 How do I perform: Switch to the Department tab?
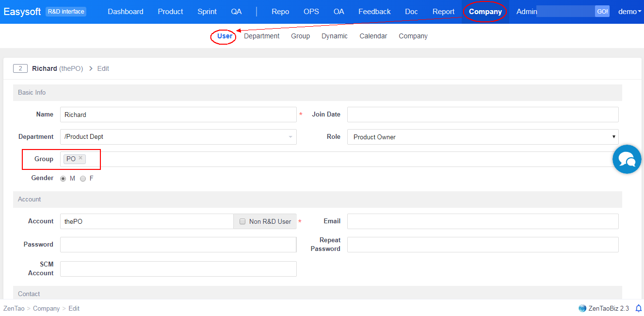pos(261,36)
